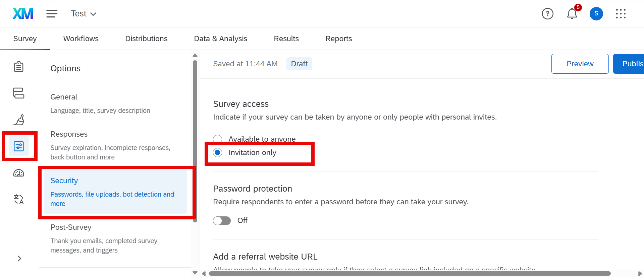
Task: Open the Translations icon in sidebar
Action: click(x=19, y=199)
